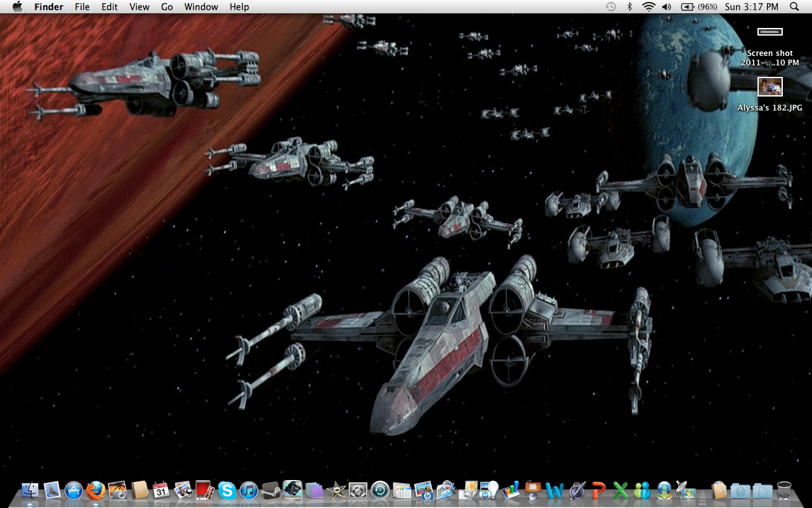Image resolution: width=812 pixels, height=508 pixels.
Task: Select the Screen shot file on desktop
Action: pos(769,32)
